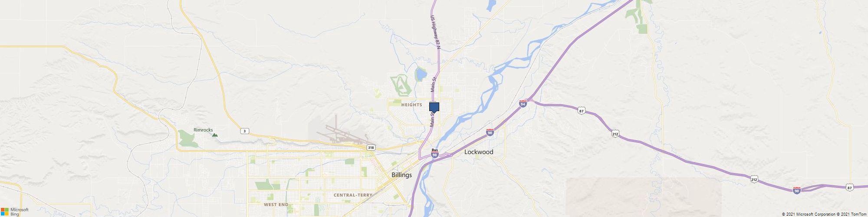Click the 212 shield on upper purple highway
This screenshot has width=868, height=217.
615,134
